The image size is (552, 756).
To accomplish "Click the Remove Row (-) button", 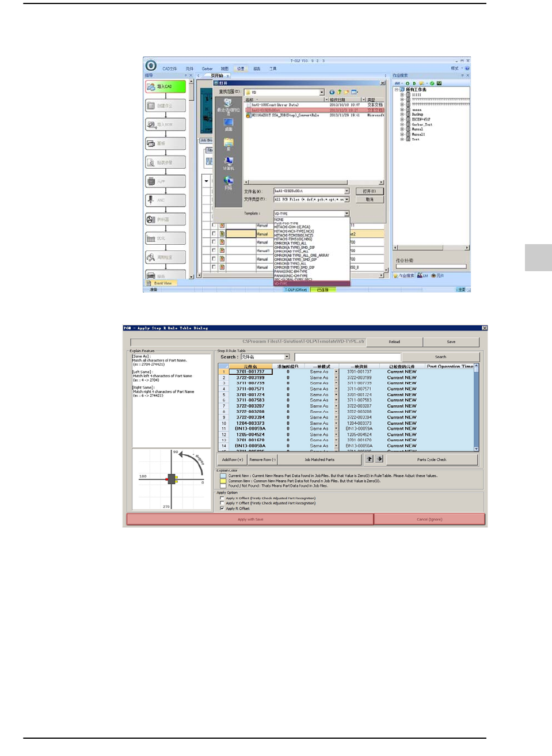I will 263,459.
